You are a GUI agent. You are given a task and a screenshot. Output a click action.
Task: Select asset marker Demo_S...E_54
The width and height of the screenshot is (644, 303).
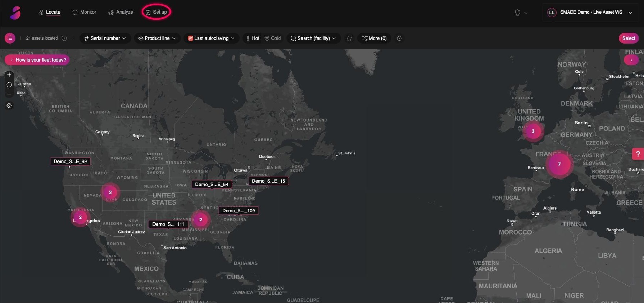pyautogui.click(x=212, y=184)
